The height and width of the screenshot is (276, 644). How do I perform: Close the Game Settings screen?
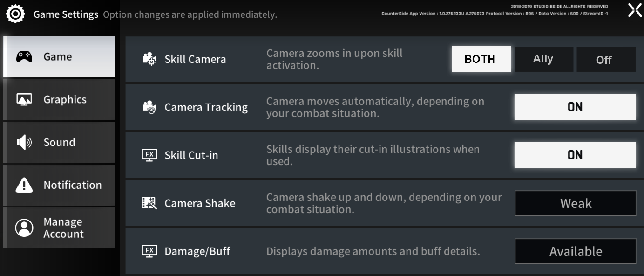click(635, 10)
